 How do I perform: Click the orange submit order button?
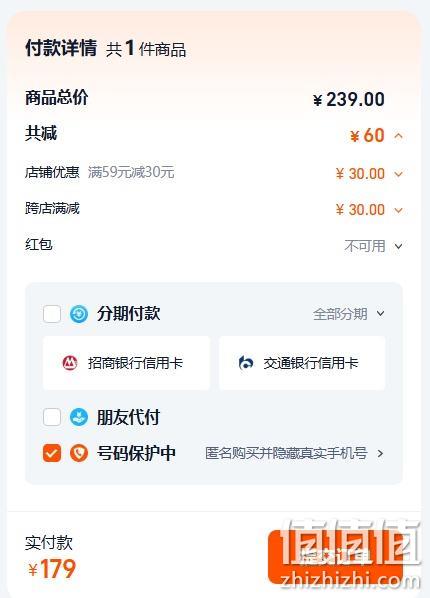pos(335,557)
